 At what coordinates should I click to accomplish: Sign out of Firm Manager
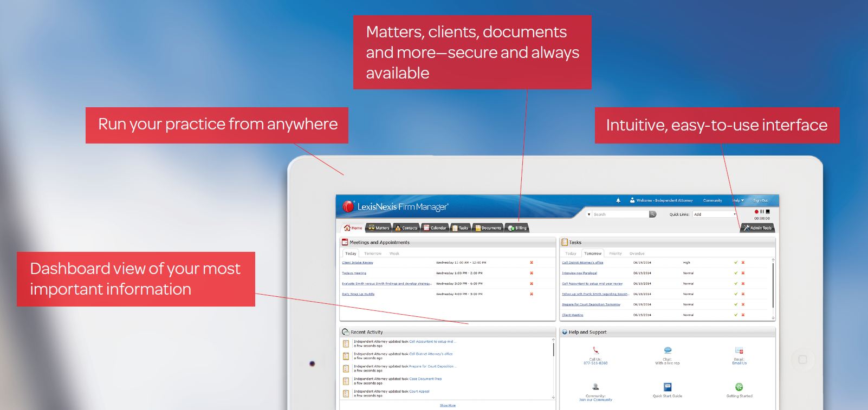(x=761, y=200)
